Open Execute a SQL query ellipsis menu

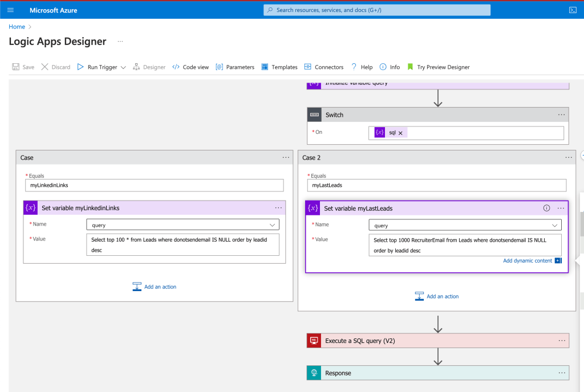[562, 341]
